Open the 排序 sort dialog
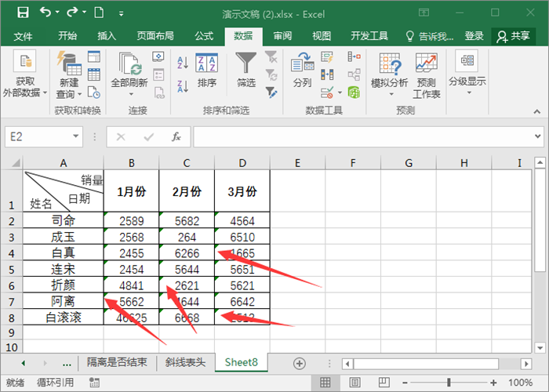This screenshot has height=392, width=549. (x=207, y=71)
